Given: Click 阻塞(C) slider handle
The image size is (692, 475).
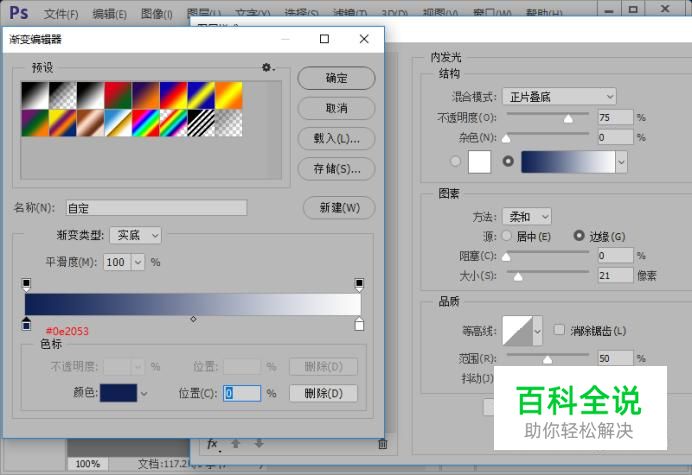Looking at the screenshot, I should pos(506,256).
